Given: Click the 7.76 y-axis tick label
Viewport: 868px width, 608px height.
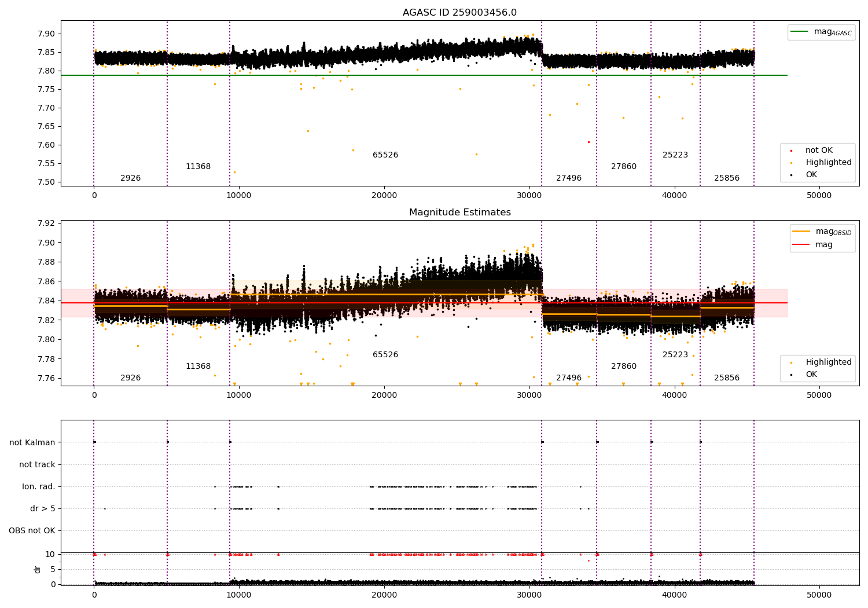Looking at the screenshot, I should click(46, 378).
